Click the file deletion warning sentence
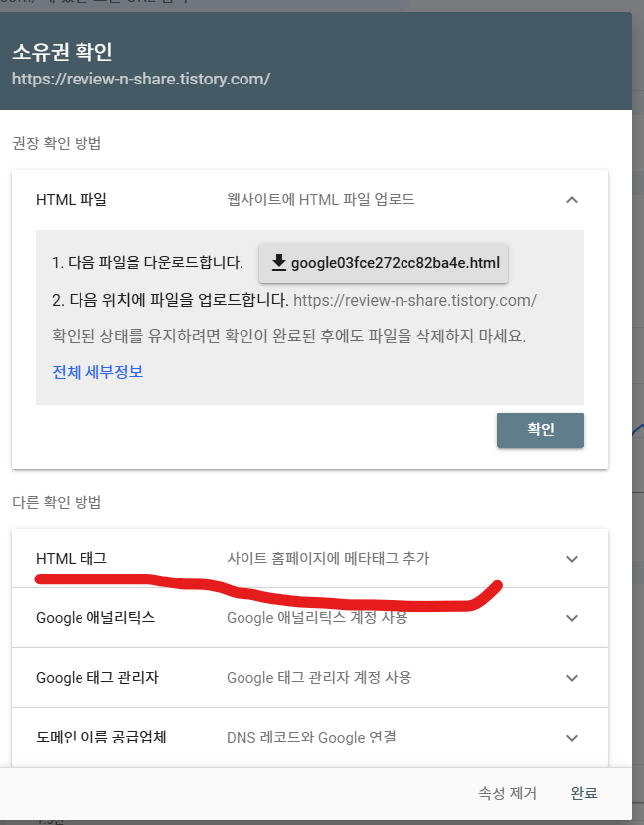The height and width of the screenshot is (825, 644). (x=288, y=336)
